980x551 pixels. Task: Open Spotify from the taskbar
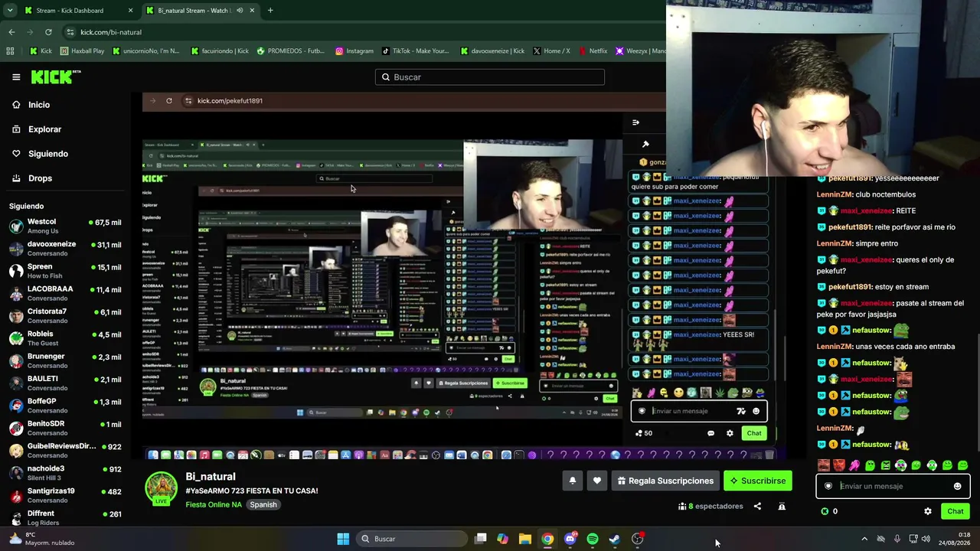click(x=593, y=539)
